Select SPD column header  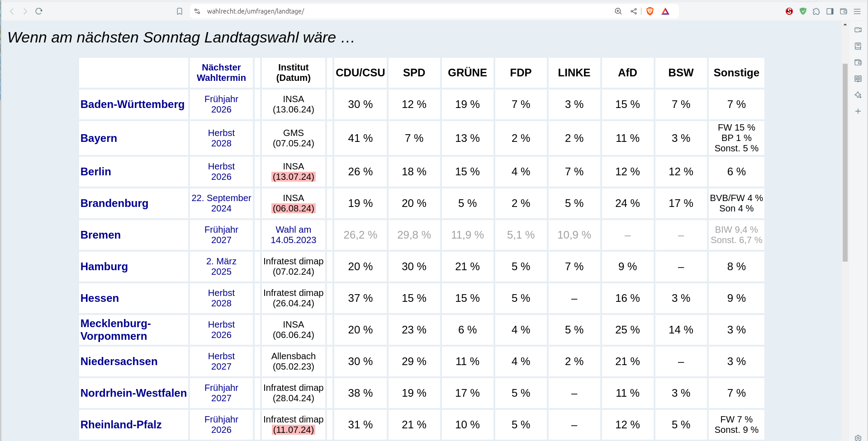[x=414, y=73]
